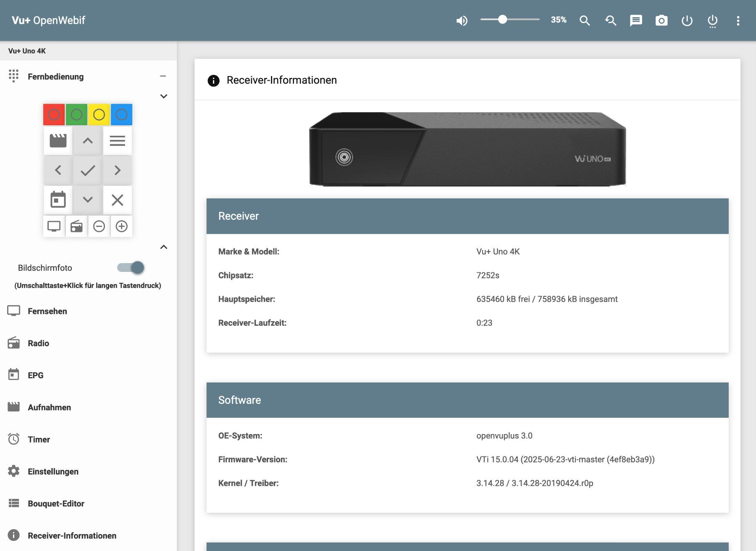756x551 pixels.
Task: Confirm with the remote OK checkmark
Action: click(88, 170)
